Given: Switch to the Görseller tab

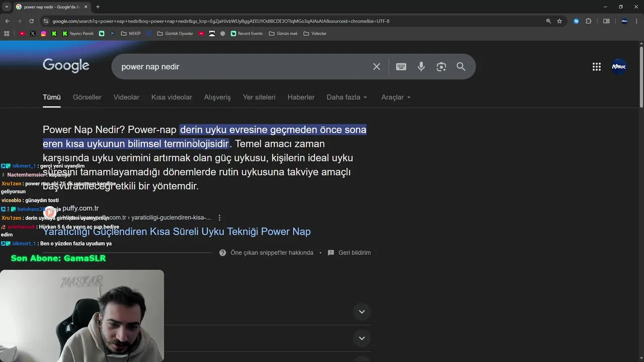Looking at the screenshot, I should (x=87, y=97).
